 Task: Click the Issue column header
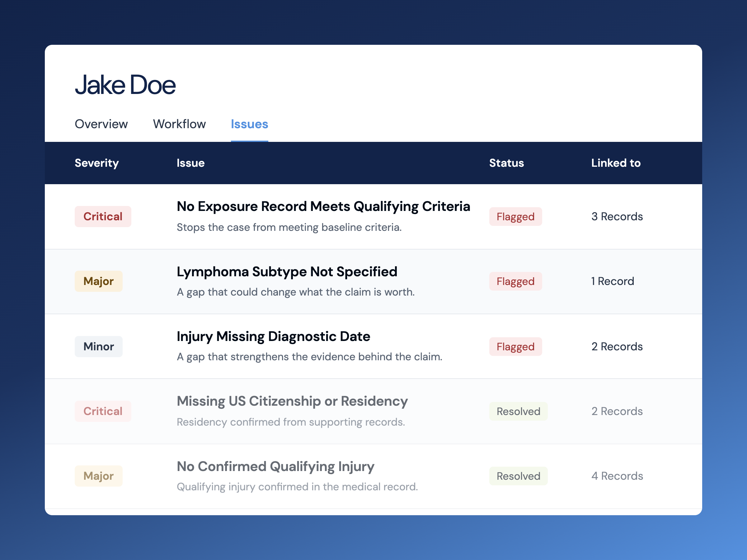[190, 163]
